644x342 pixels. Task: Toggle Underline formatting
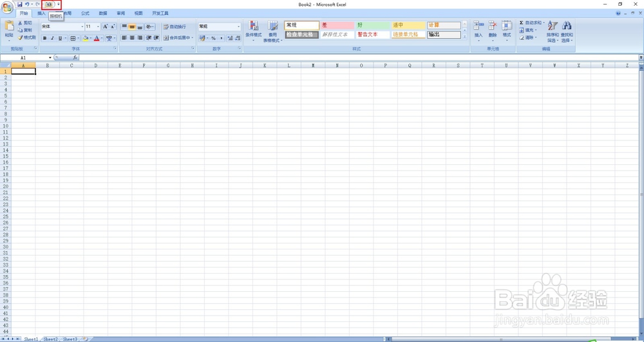coord(60,38)
